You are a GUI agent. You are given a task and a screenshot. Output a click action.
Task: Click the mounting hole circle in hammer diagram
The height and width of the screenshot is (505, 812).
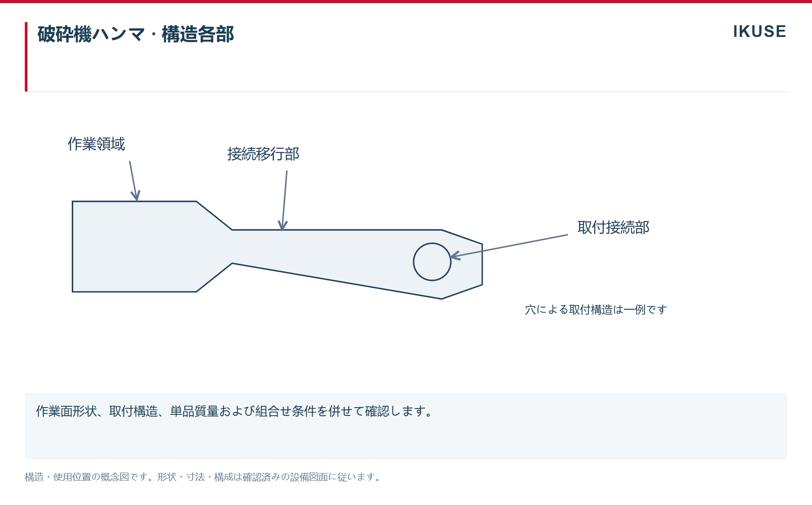432,262
